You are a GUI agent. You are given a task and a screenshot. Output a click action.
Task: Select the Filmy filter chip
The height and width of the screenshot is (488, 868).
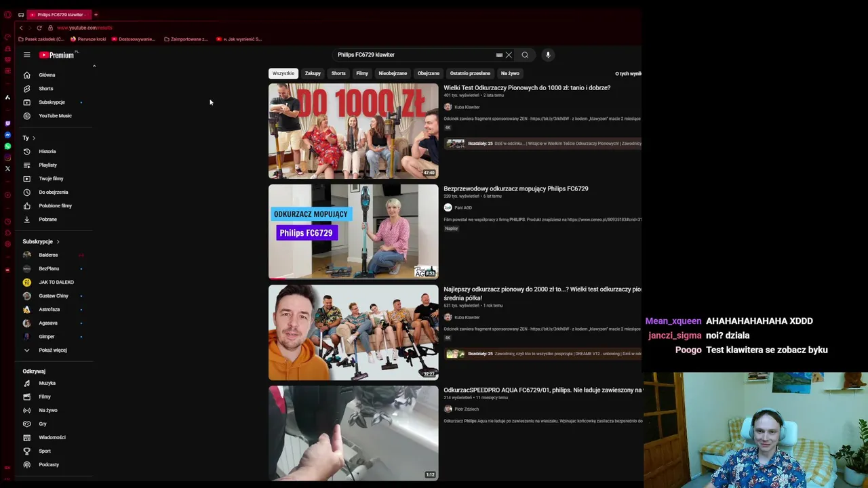(362, 73)
